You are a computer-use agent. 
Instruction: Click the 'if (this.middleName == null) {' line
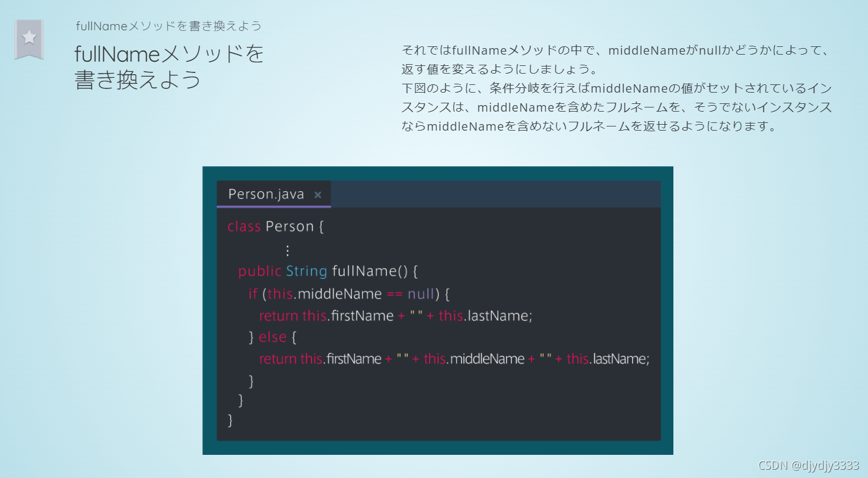click(350, 294)
